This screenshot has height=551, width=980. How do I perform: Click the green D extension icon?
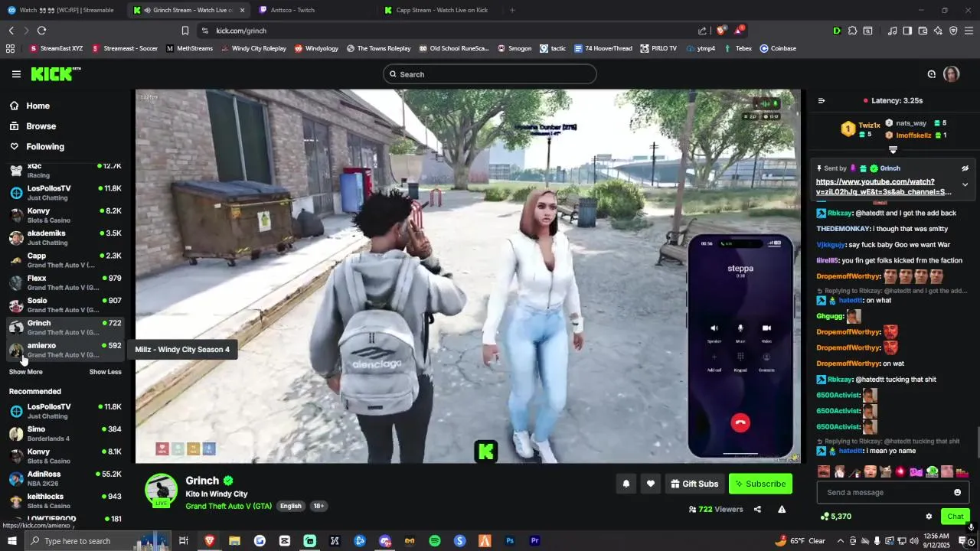coord(837,31)
